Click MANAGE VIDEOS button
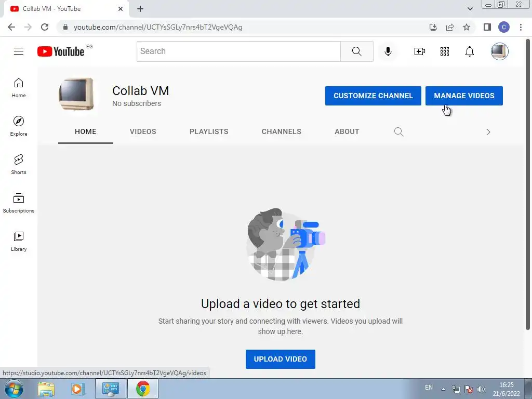The width and height of the screenshot is (532, 399). coord(464,96)
